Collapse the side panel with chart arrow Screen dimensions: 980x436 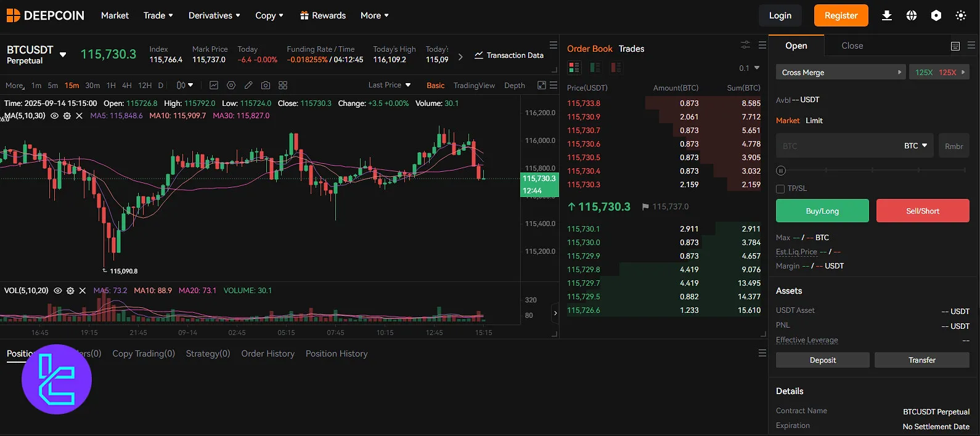[x=555, y=313]
